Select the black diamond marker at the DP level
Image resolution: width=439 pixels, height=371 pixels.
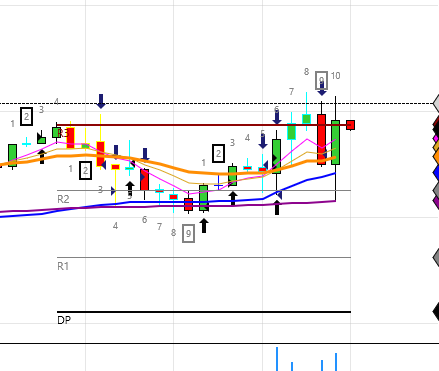point(436,312)
